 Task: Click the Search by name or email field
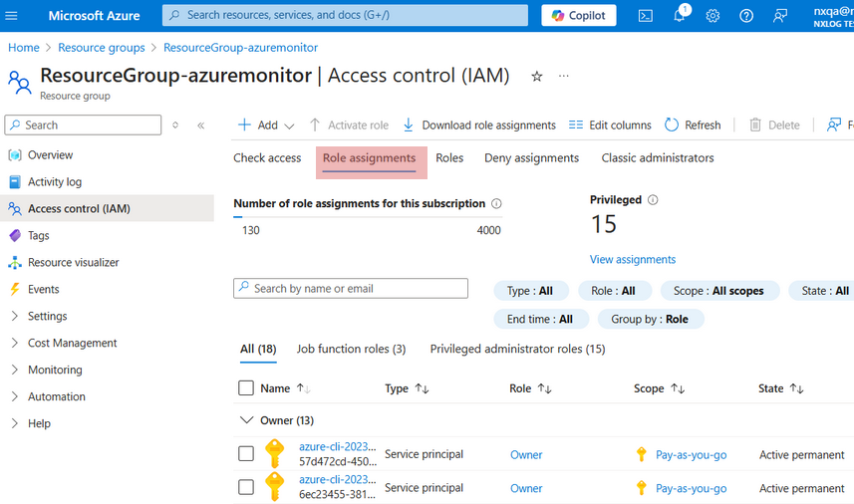click(x=351, y=288)
